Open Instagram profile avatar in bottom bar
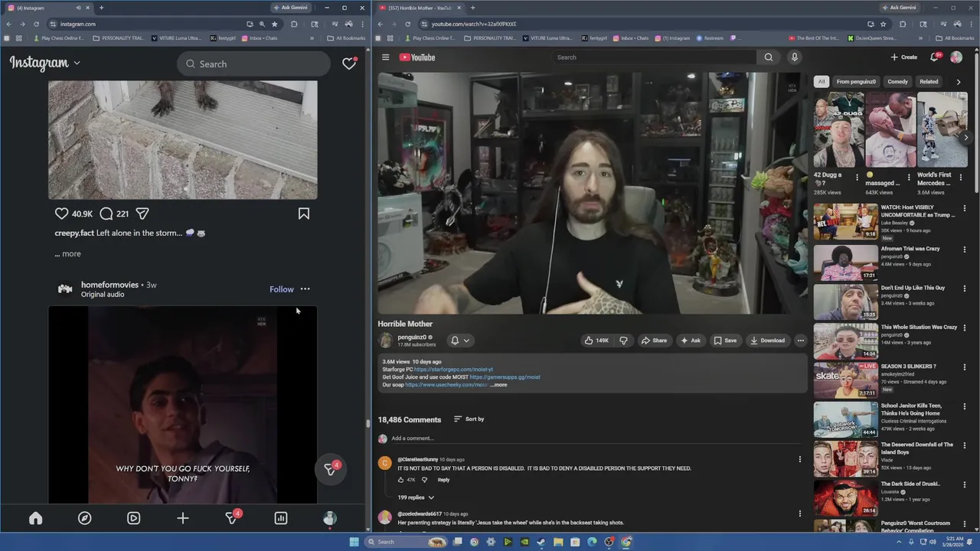Viewport: 980px width, 551px height. (x=330, y=518)
